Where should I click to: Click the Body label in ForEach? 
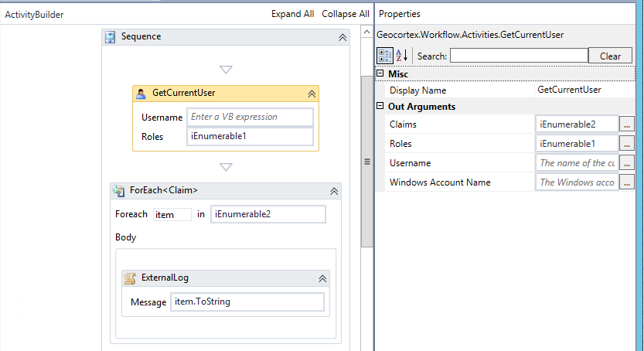125,237
